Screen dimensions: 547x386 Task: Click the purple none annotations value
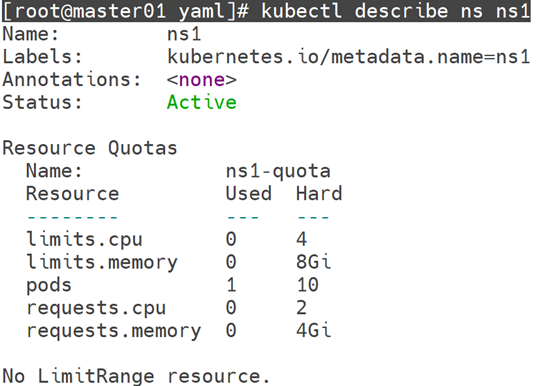(202, 80)
